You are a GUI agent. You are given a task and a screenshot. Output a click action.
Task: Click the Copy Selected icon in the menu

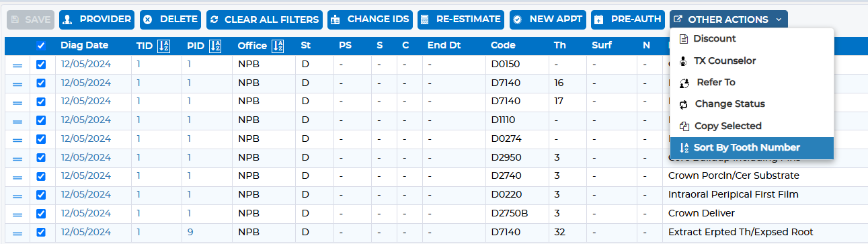[x=684, y=126]
